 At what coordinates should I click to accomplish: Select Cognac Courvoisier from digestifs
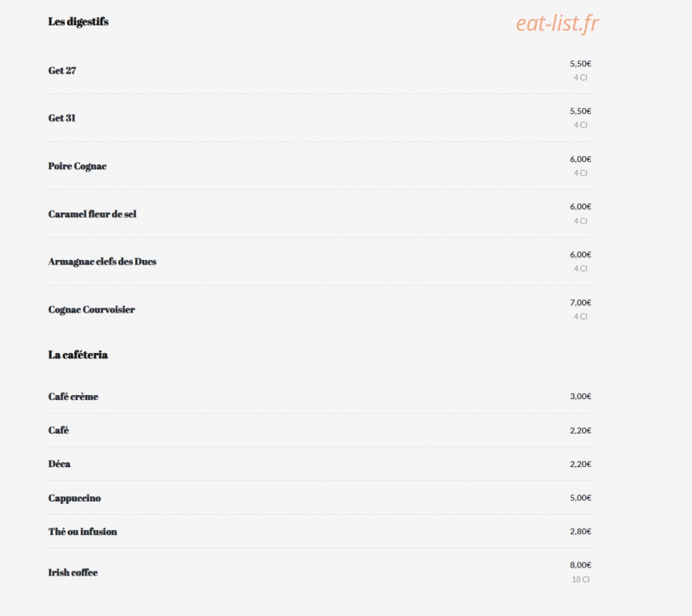92,310
